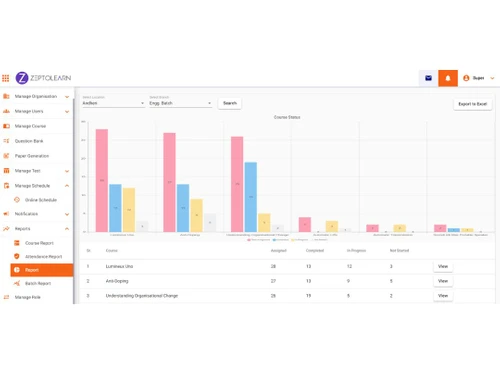500x375 pixels.
Task: Click the Manage Users icon
Action: 6,111
